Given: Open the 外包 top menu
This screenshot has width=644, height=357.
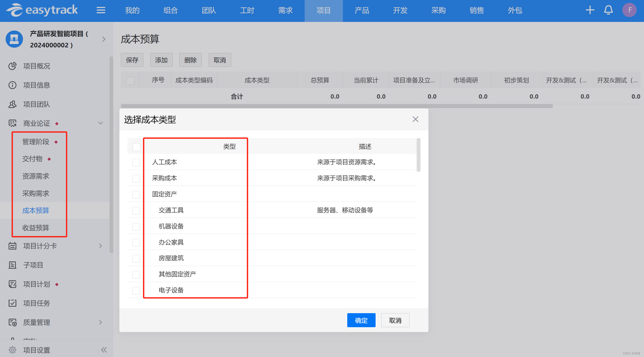Looking at the screenshot, I should 515,10.
